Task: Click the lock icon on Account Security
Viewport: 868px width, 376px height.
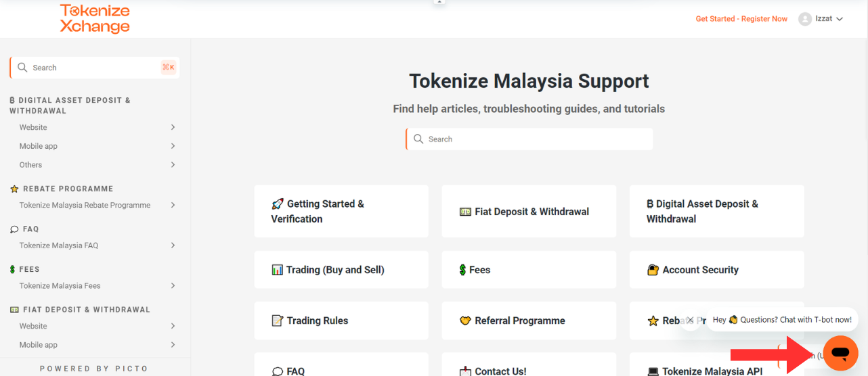Action: pos(653,270)
